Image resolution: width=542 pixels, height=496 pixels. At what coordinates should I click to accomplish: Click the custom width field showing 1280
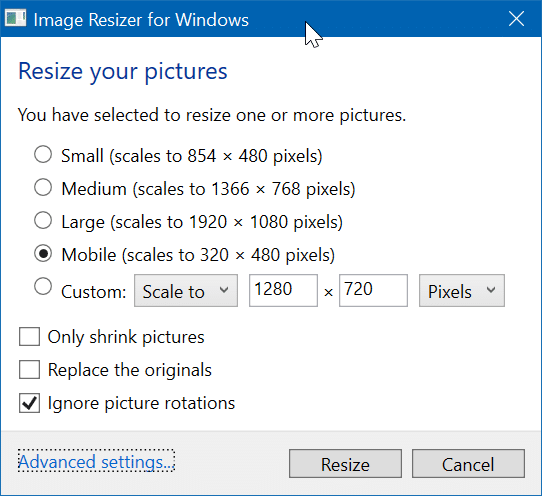(x=283, y=291)
